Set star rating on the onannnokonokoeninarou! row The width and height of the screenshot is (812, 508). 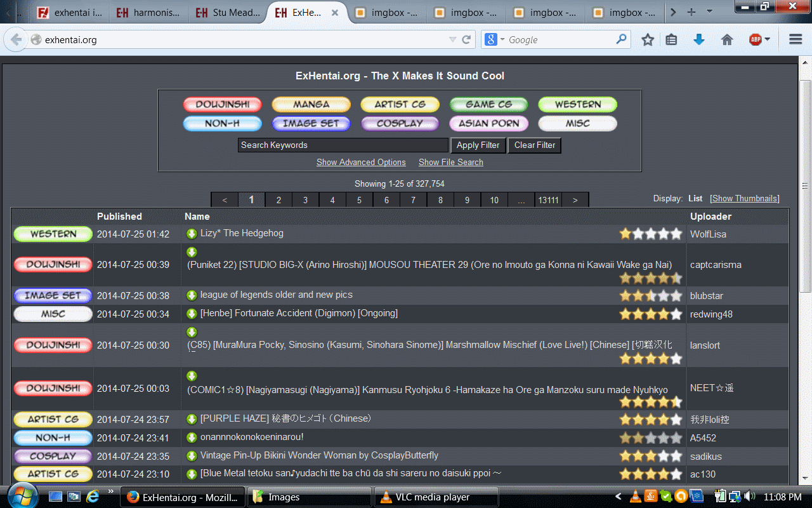(651, 438)
